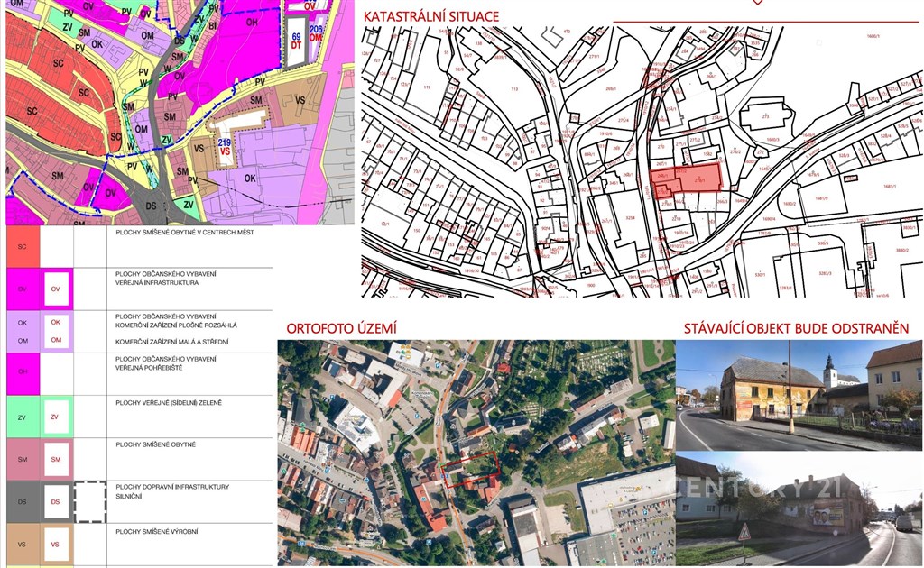The image size is (924, 568).
Task: Click the red SC legend color swatch
Action: (x=23, y=246)
